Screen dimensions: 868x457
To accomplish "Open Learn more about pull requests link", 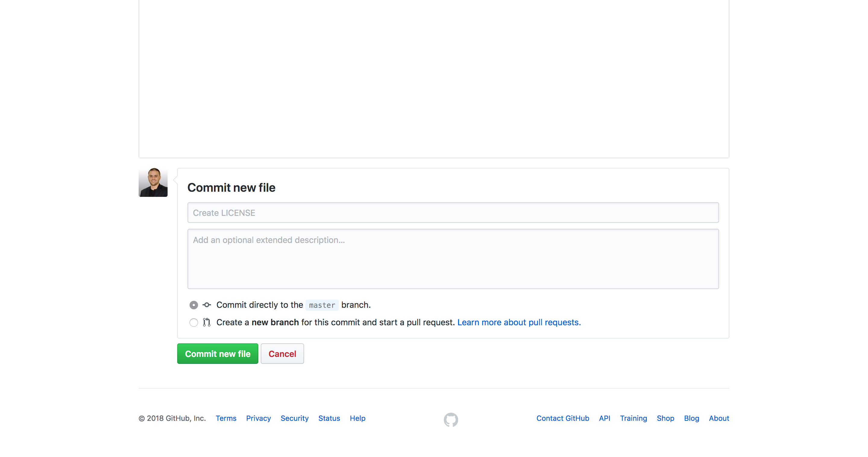I will click(x=519, y=322).
